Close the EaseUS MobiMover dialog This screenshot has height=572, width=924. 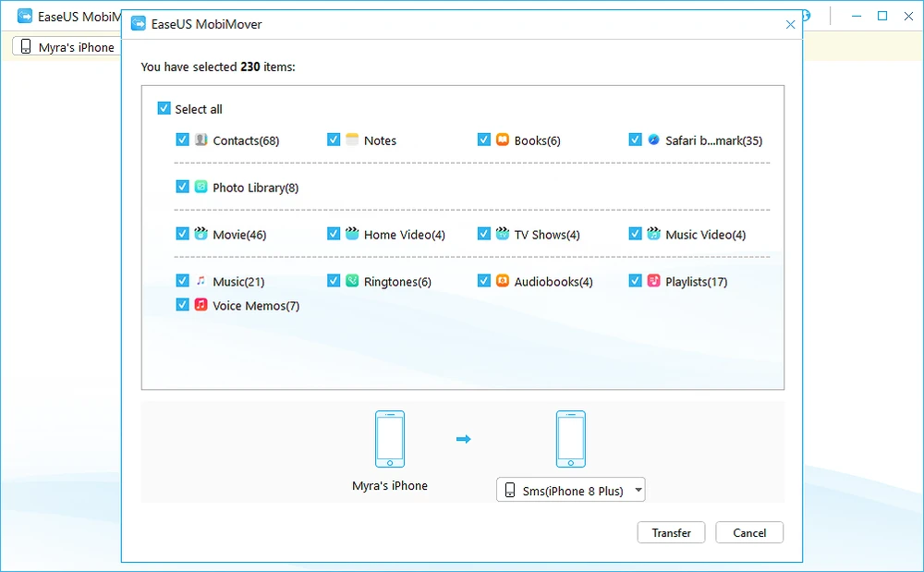click(790, 25)
